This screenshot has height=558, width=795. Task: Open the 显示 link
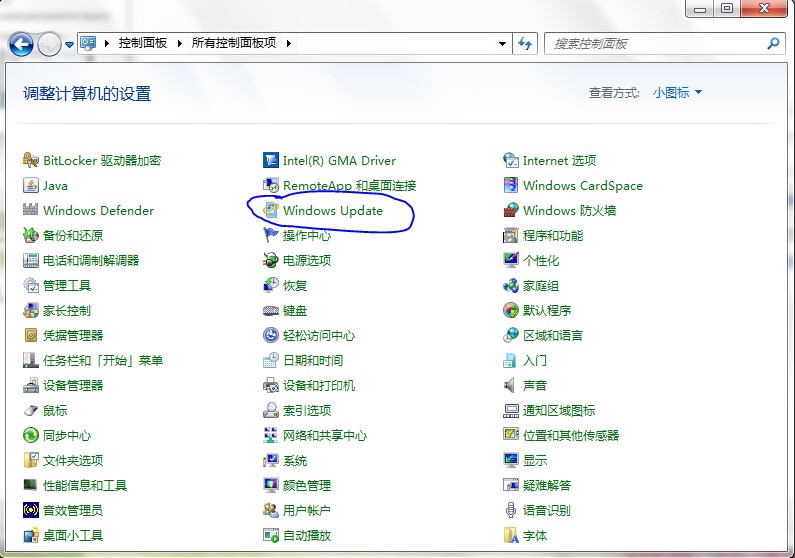[535, 461]
